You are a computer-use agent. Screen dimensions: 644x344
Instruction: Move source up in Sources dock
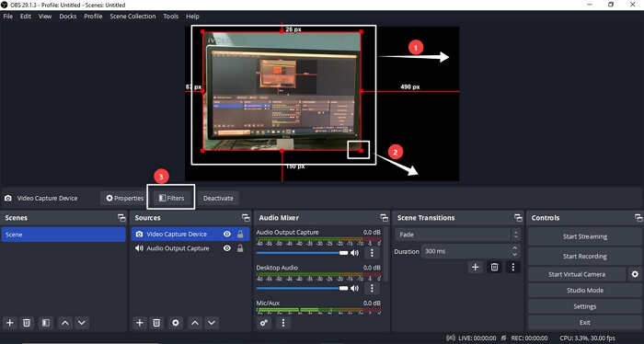tap(195, 323)
